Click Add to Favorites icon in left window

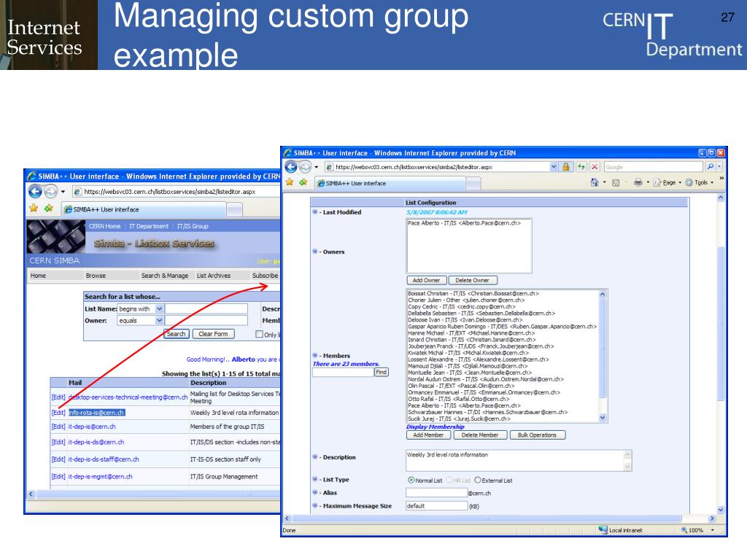48,209
